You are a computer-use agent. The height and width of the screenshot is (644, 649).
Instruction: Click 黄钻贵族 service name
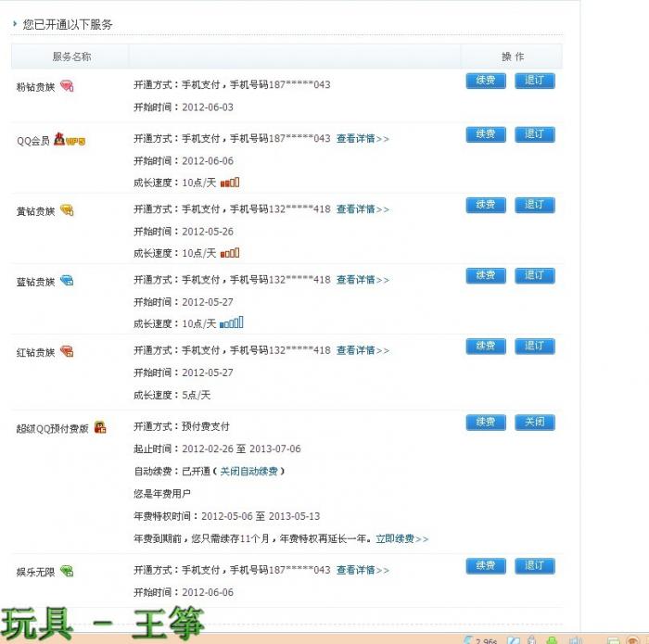[x=35, y=211]
